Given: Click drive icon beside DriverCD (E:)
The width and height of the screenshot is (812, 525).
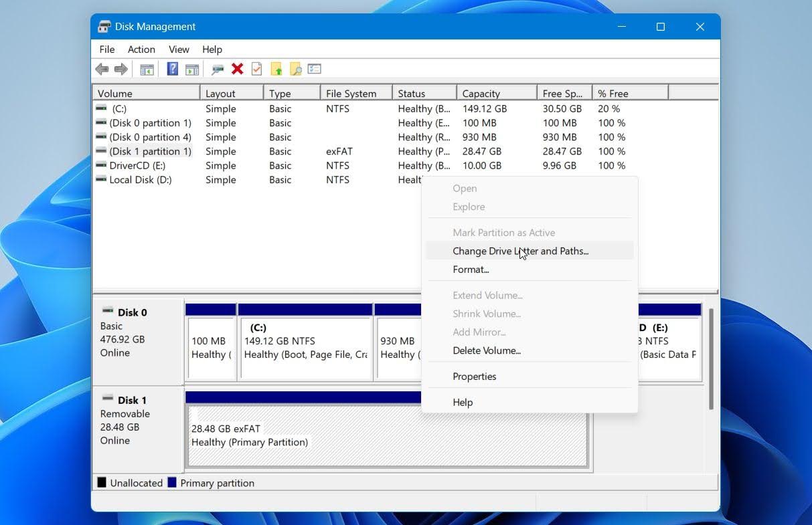Looking at the screenshot, I should click(101, 165).
